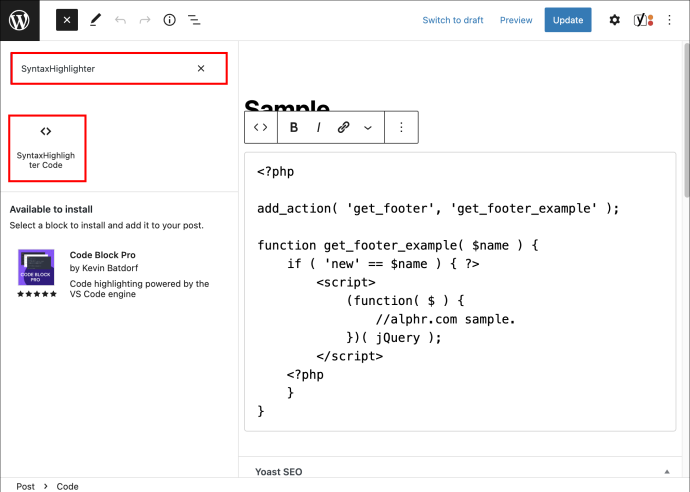Install Code Block Pro thumbnail

36,268
